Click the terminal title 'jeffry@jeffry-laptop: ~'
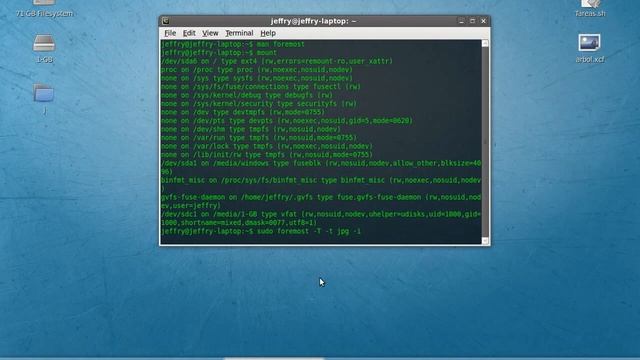 (313, 21)
